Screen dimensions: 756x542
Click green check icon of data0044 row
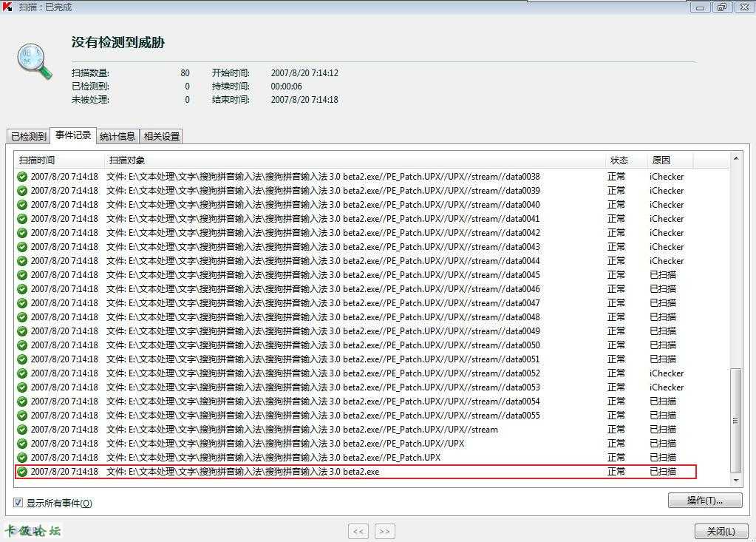[x=22, y=261]
